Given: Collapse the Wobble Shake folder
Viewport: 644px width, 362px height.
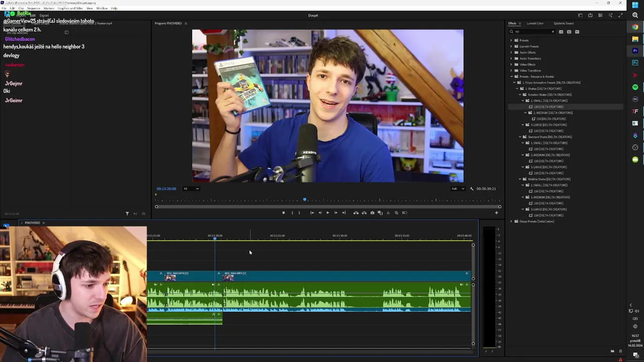Looking at the screenshot, I should click(520, 179).
